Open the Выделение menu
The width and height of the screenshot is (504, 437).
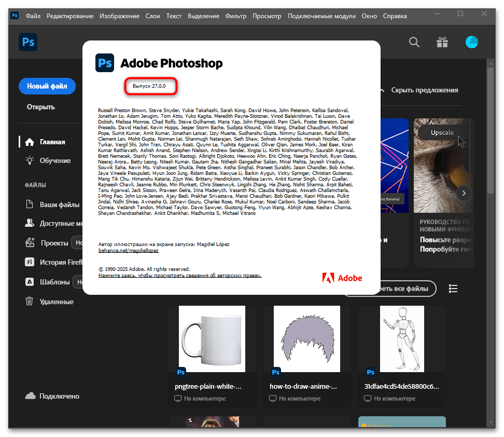(203, 16)
